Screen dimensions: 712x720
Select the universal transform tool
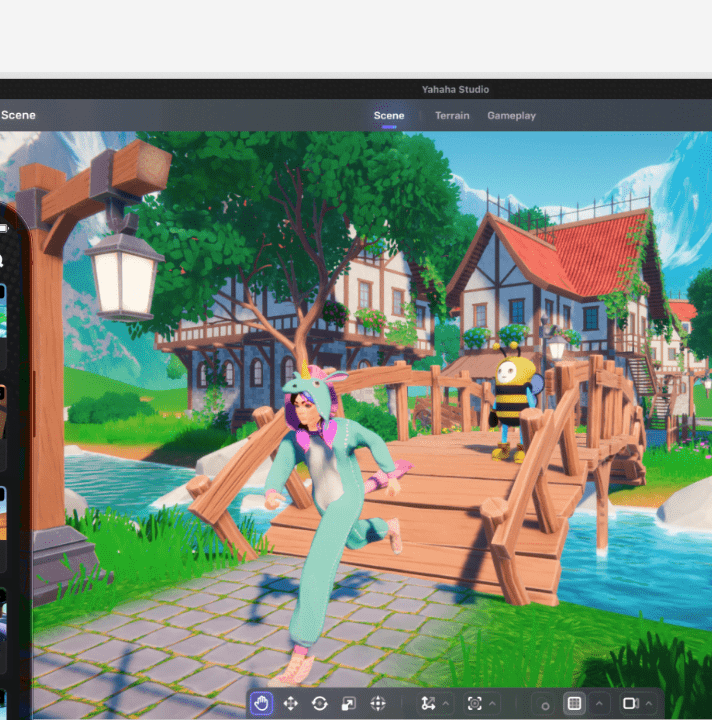(x=378, y=703)
